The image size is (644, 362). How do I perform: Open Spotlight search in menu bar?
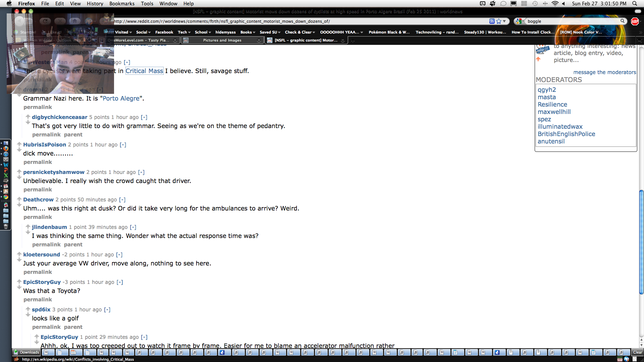635,3
